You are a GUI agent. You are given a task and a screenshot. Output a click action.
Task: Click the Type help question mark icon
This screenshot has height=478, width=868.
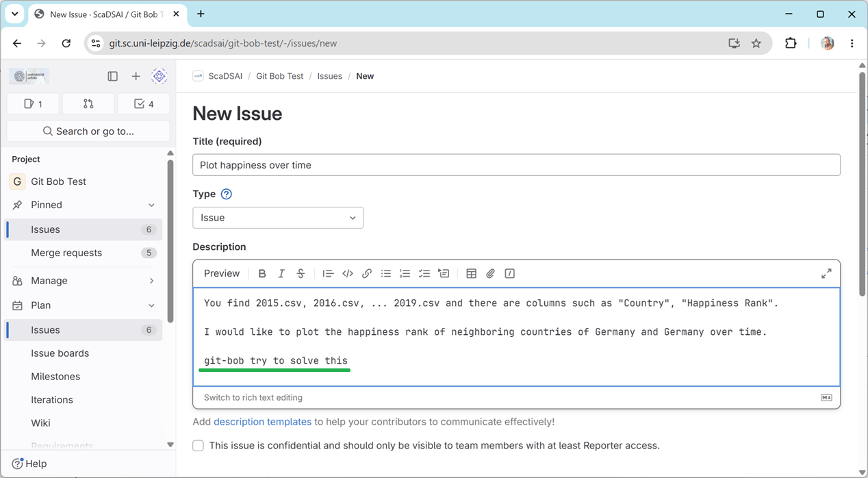(227, 194)
